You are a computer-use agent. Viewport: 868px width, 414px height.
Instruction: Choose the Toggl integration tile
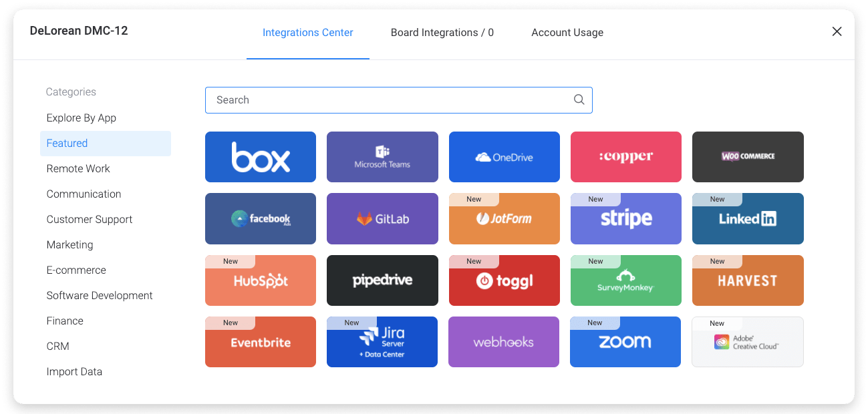[x=504, y=280]
